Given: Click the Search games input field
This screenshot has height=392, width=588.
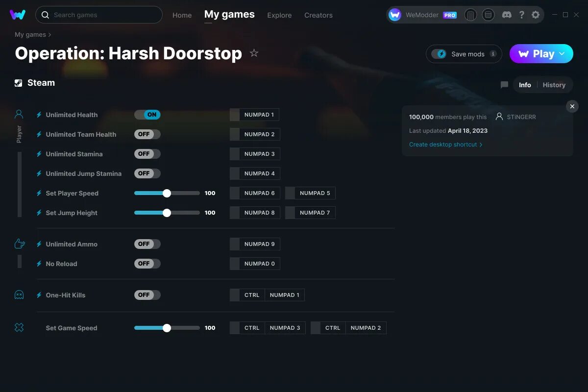Looking at the screenshot, I should [x=99, y=15].
